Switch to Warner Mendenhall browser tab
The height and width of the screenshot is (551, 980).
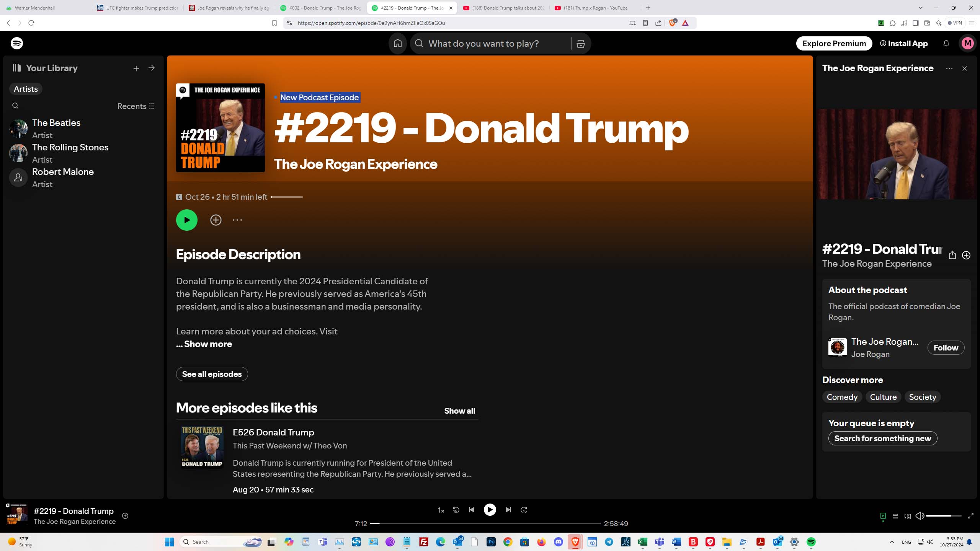click(46, 8)
